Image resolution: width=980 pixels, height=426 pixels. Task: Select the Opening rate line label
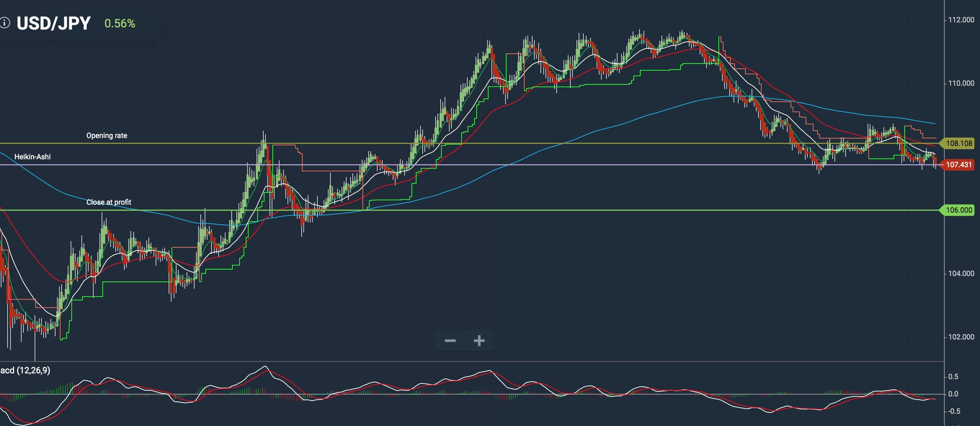tap(107, 136)
